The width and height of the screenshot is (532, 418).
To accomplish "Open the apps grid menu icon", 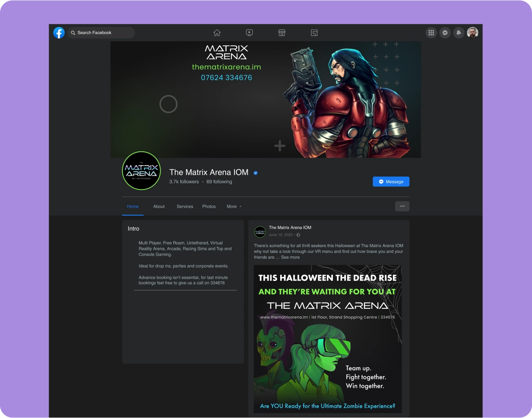I will click(431, 33).
